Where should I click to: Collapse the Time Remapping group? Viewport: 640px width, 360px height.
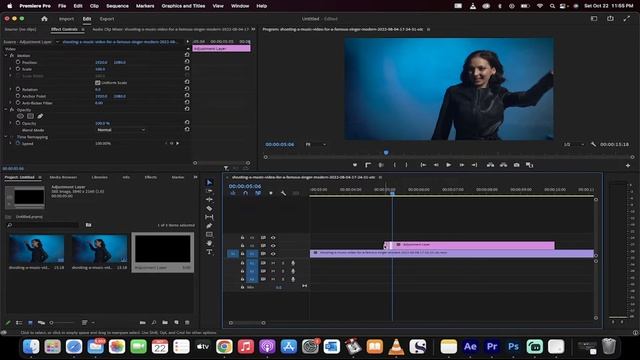tap(6, 137)
